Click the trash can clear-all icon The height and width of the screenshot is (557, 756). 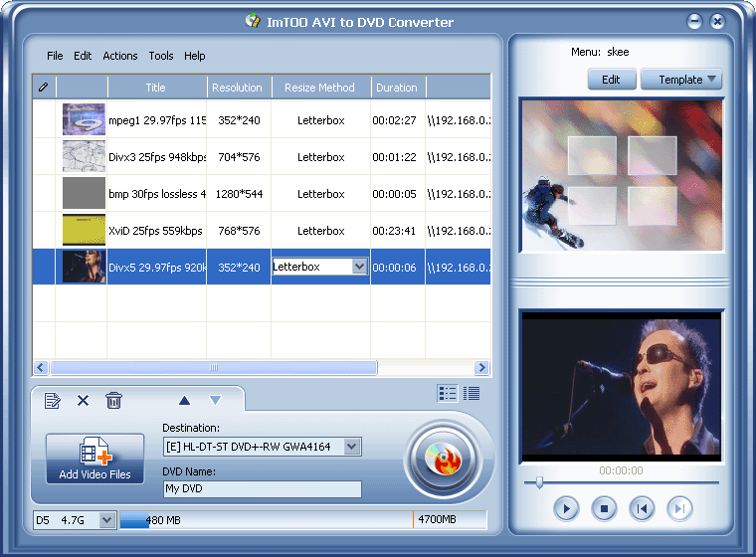coord(114,400)
